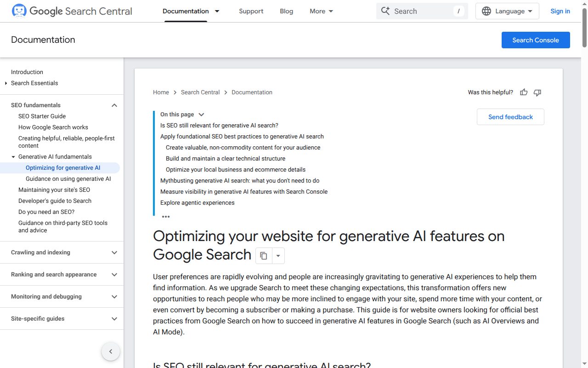Expand the Monitoring and debugging section
The image size is (588, 368).
(114, 297)
